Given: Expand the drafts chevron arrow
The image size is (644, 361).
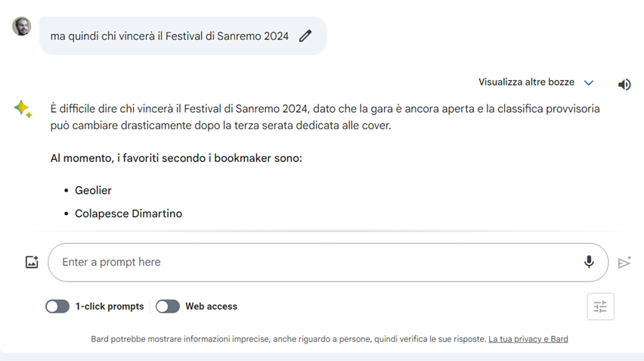Looking at the screenshot, I should click(x=589, y=82).
